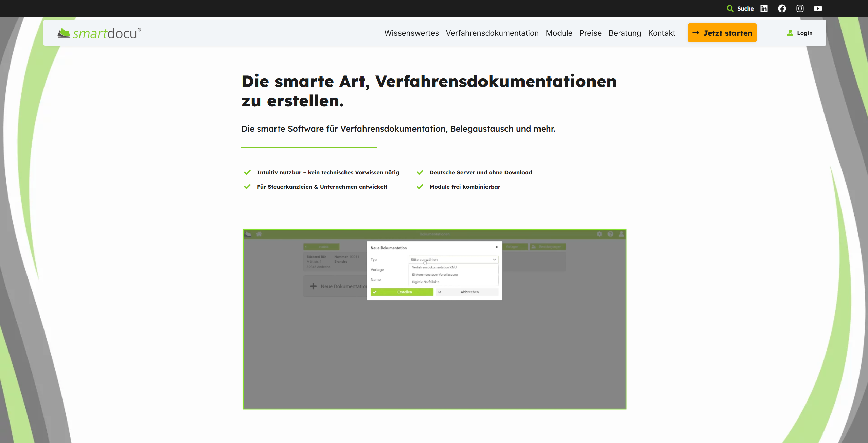
Task: Click the help question mark icon
Action: pyautogui.click(x=610, y=234)
